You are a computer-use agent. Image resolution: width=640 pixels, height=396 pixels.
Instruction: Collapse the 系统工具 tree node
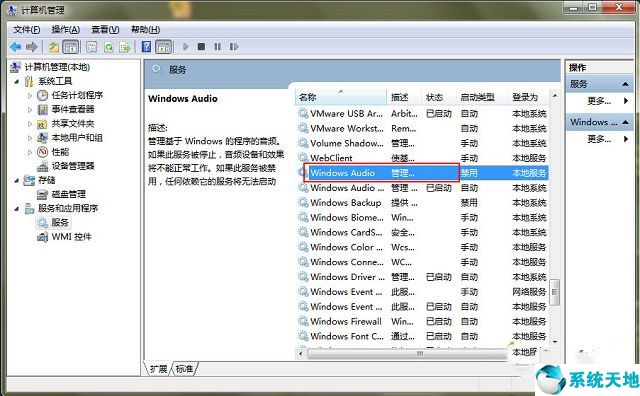(x=16, y=82)
